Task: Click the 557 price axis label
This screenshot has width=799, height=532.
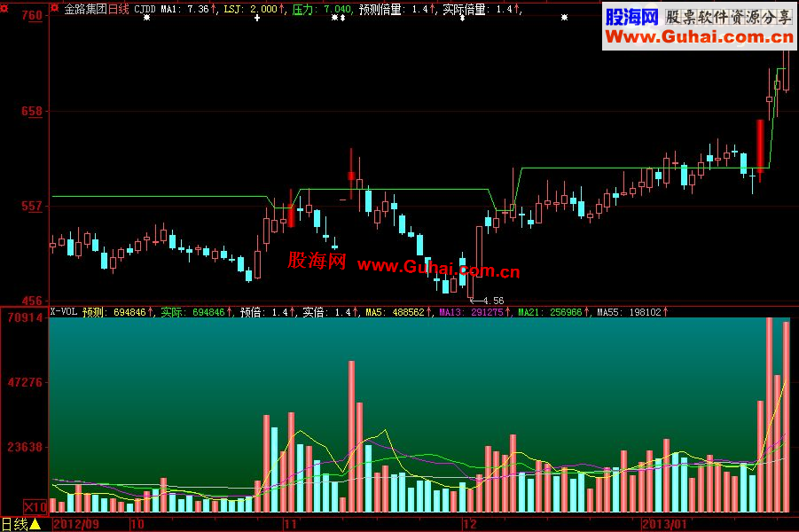Action: [32, 206]
